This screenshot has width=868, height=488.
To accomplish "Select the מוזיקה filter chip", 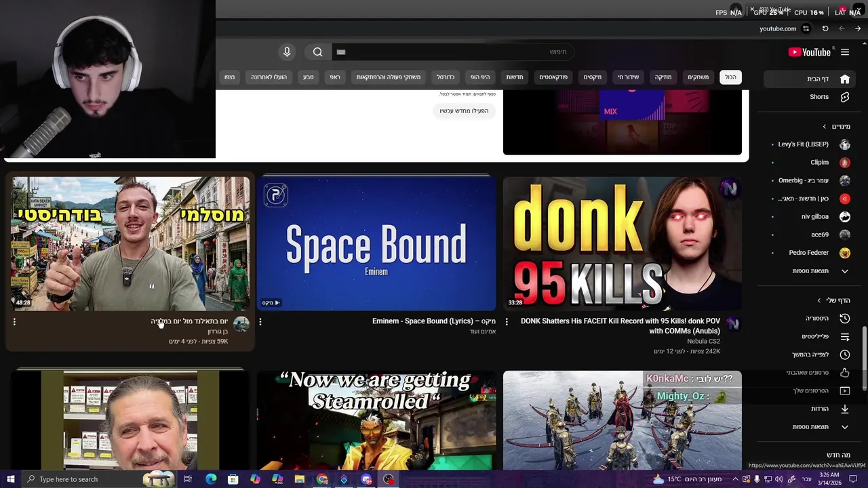I will coord(663,77).
